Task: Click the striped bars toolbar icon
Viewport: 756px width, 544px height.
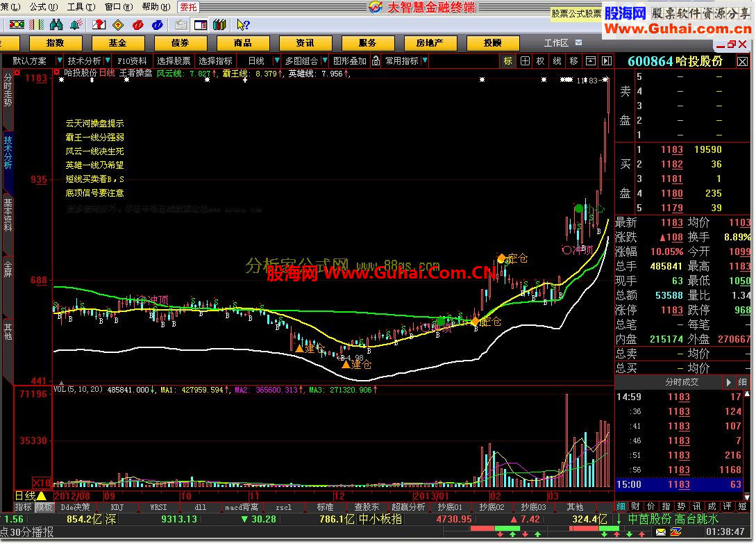Action: click(x=37, y=24)
